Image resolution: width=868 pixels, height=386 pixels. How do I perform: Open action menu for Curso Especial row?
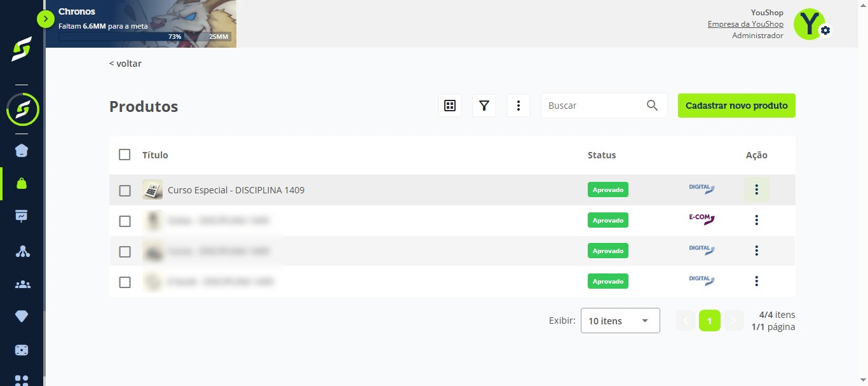[x=756, y=190]
